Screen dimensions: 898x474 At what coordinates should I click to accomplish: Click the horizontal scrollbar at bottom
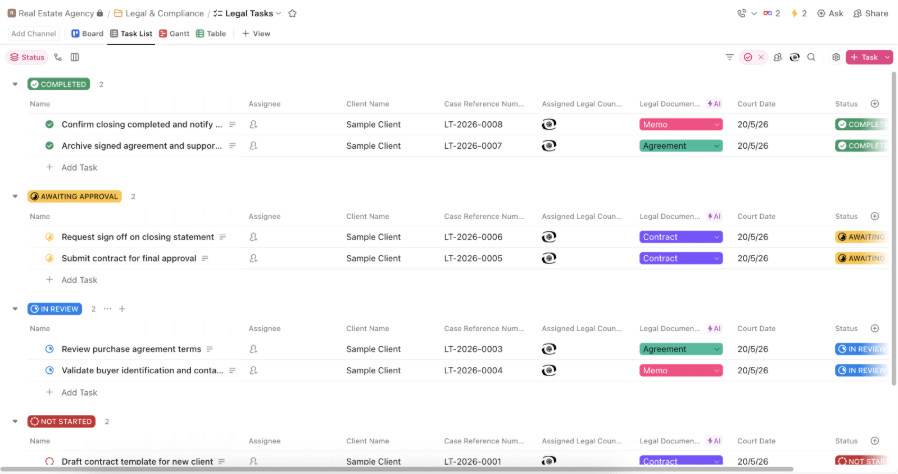tap(397, 469)
